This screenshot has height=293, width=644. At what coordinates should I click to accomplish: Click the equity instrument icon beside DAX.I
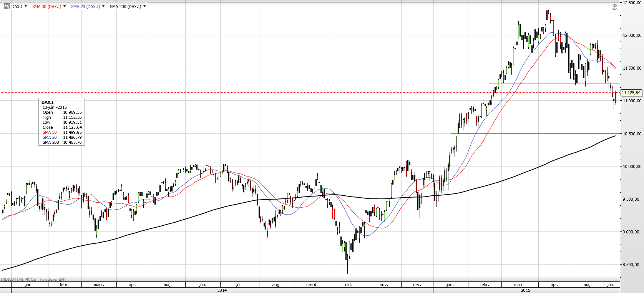pos(7,6)
